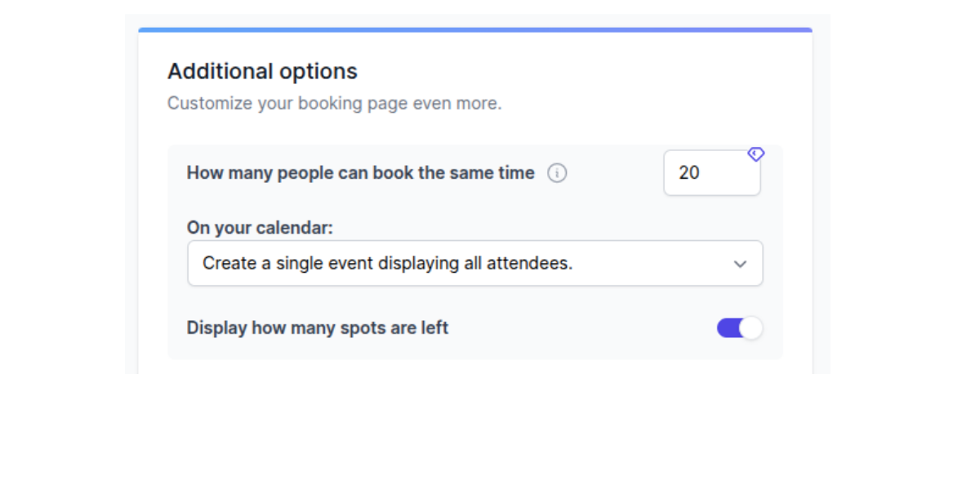
Task: Disable 'Display how many spots are left'
Action: click(740, 327)
